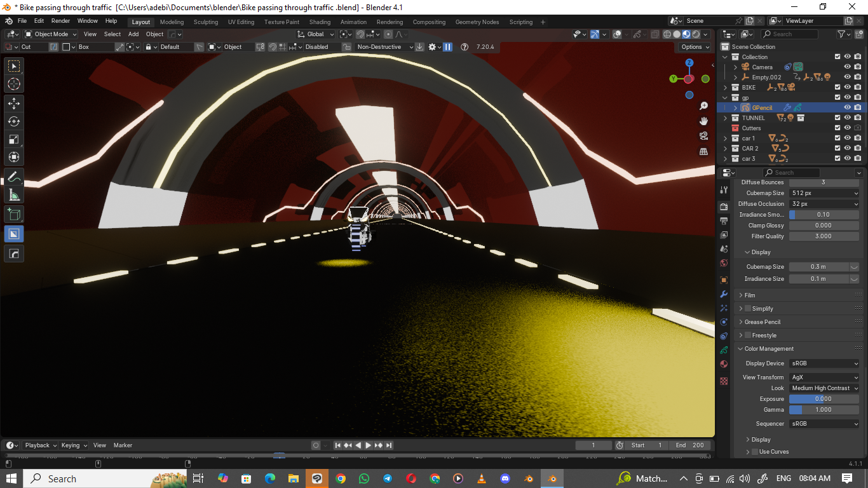This screenshot has width=868, height=488.
Task: Open the Modifiers properties tab
Action: [724, 294]
